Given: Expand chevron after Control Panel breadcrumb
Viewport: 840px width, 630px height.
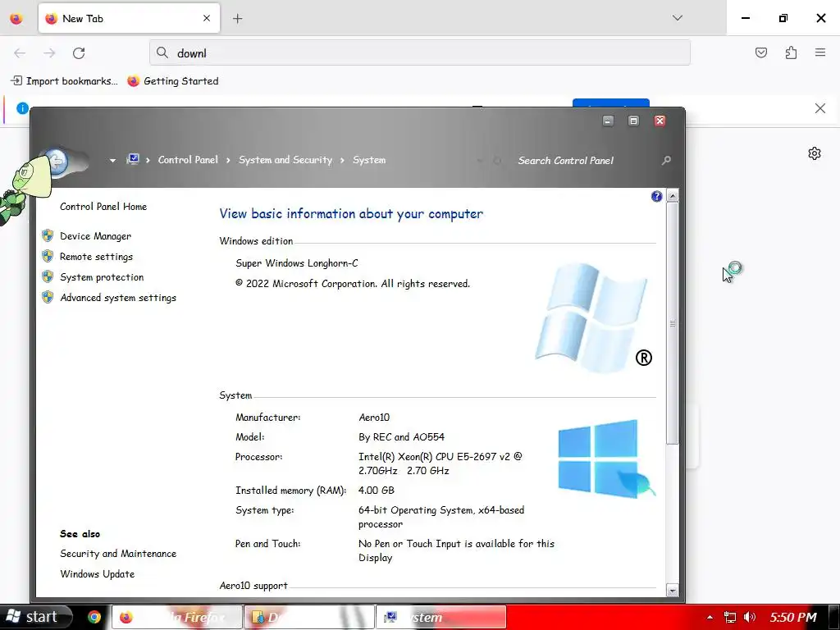Looking at the screenshot, I should (228, 160).
